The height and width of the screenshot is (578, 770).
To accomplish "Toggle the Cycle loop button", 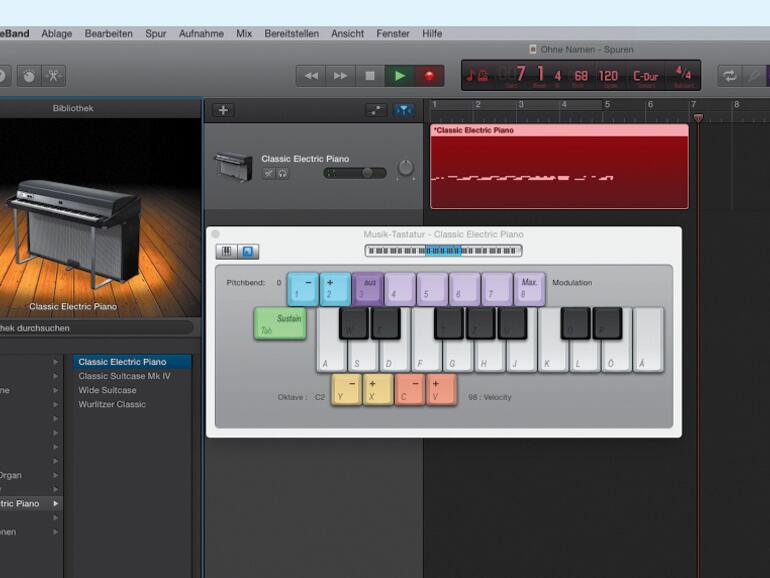I will (x=730, y=76).
